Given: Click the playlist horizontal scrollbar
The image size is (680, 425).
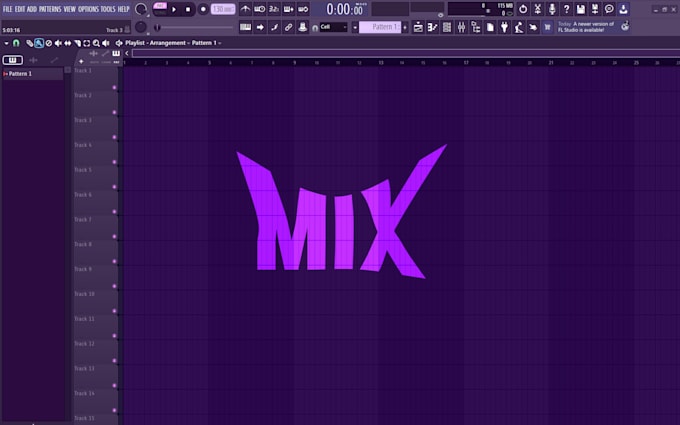Looking at the screenshot, I should (406, 53).
